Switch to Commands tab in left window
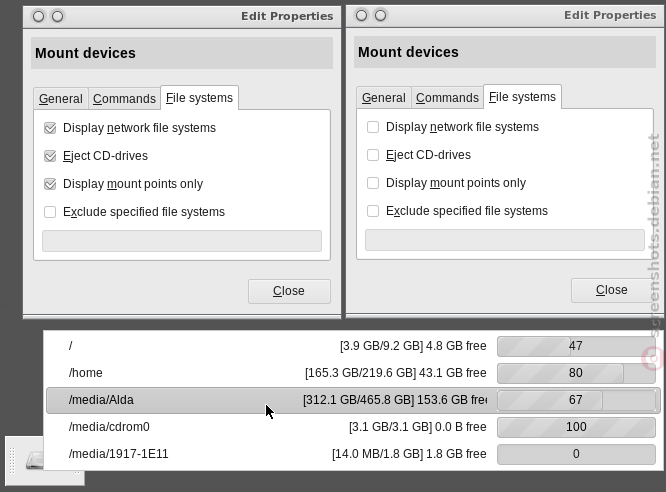666x492 pixels. (x=124, y=99)
